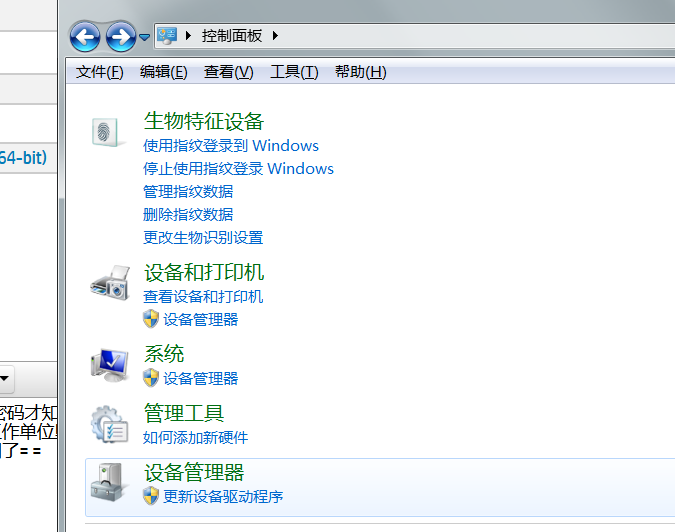Screen dimensions: 675x532
Task: Click the Control Panel address bar icon
Action: [167, 36]
